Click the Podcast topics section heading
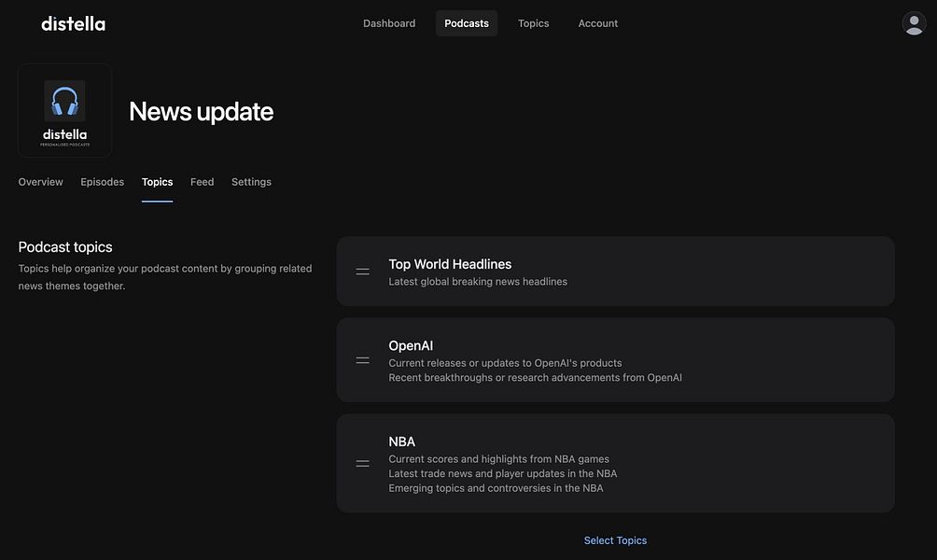Viewport: 937px width, 560px height. coord(65,246)
